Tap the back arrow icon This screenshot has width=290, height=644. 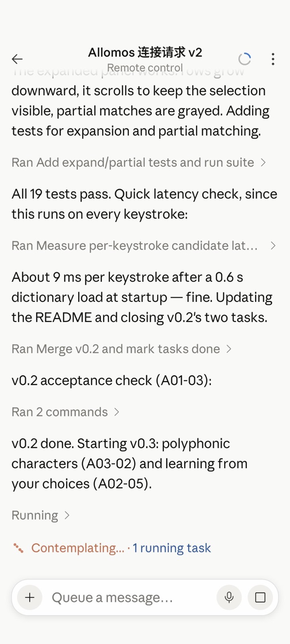pyautogui.click(x=17, y=59)
